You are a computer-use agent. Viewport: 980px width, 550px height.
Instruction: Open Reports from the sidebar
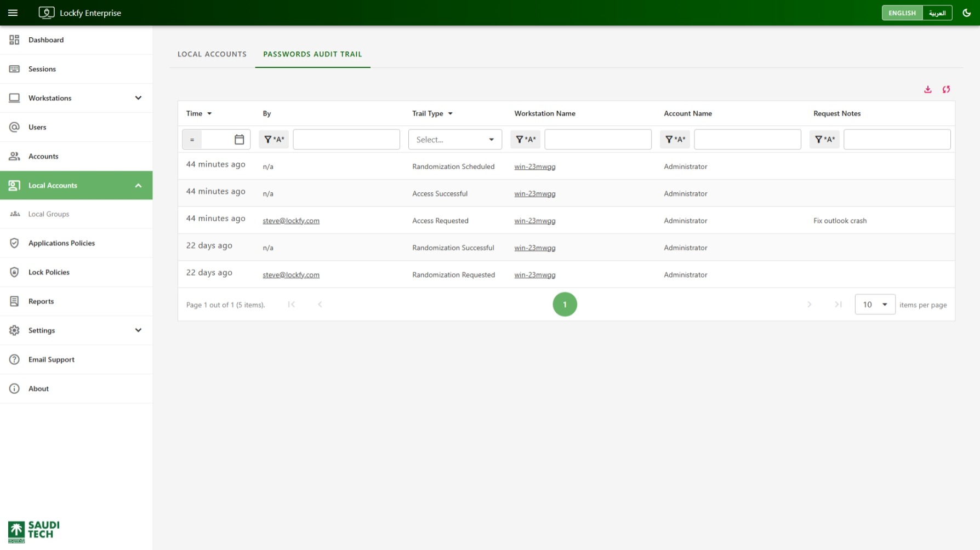pos(76,301)
